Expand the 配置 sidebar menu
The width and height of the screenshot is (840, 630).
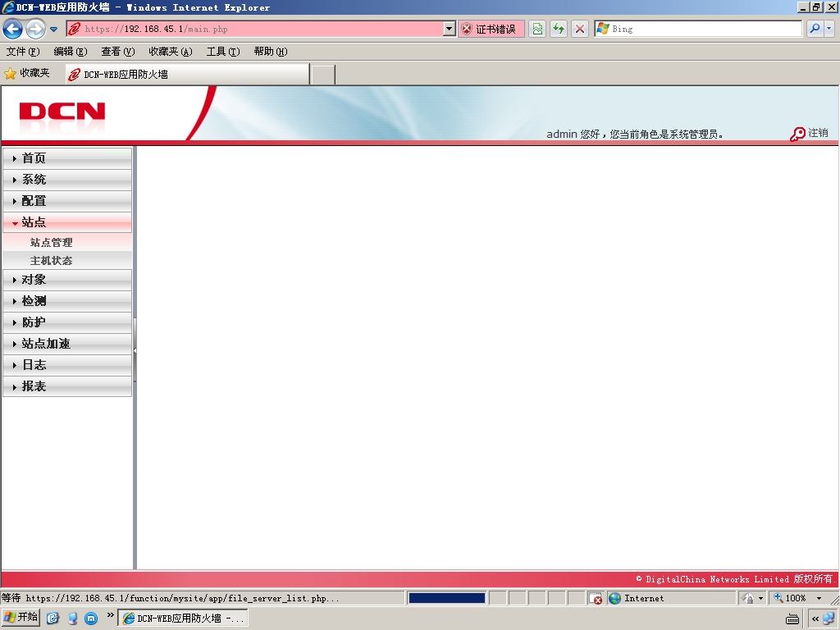67,201
